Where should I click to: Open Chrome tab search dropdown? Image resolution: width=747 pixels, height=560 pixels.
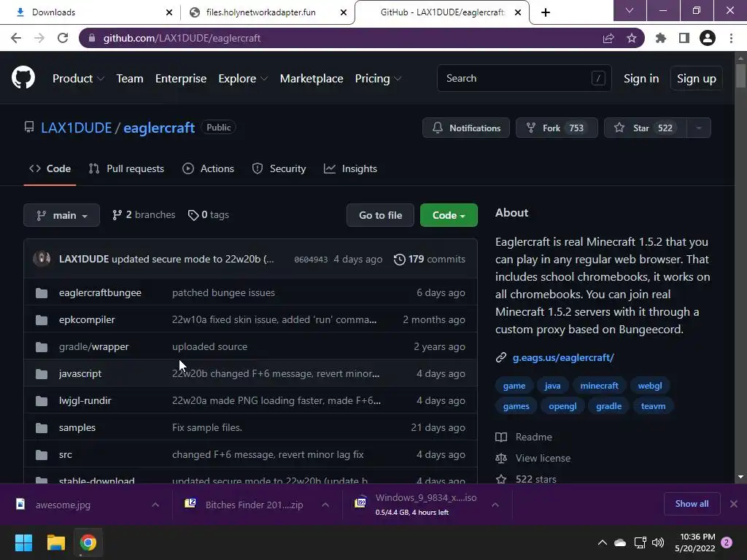(630, 10)
